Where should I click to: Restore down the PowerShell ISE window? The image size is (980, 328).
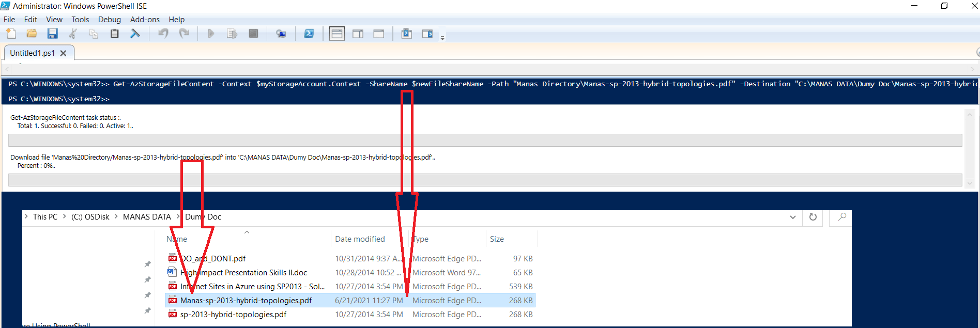[944, 6]
